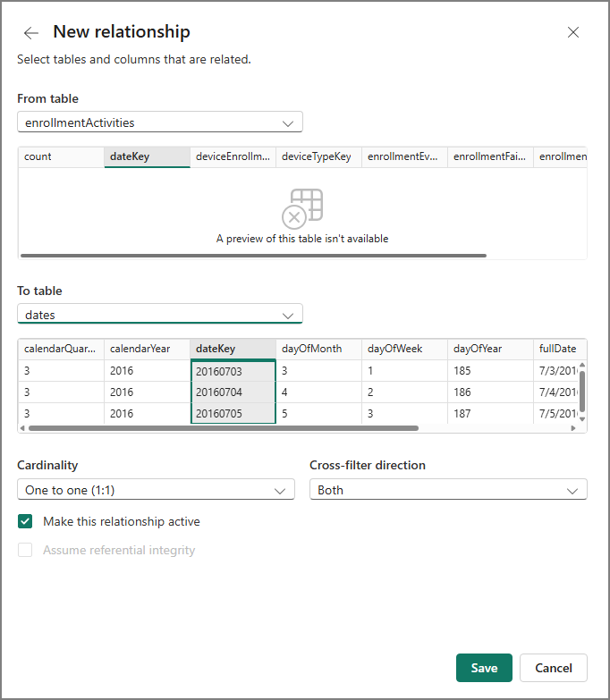610x700 pixels.
Task: Select the enrollmentEv... column header
Action: (x=404, y=156)
